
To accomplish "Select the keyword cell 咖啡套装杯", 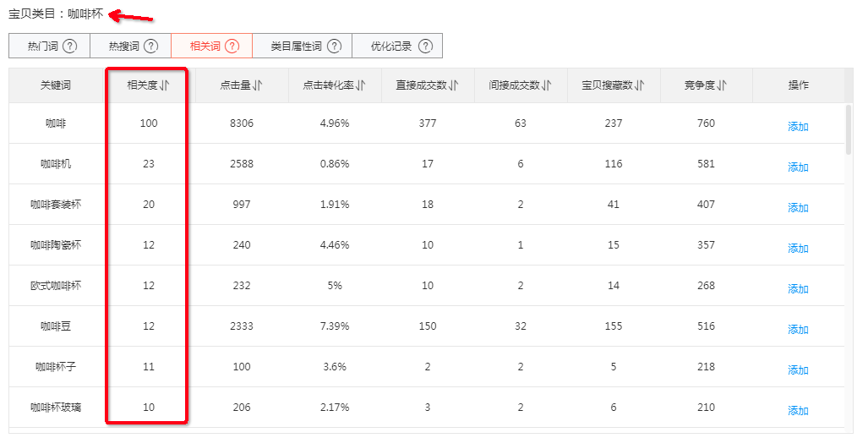I will [x=56, y=205].
